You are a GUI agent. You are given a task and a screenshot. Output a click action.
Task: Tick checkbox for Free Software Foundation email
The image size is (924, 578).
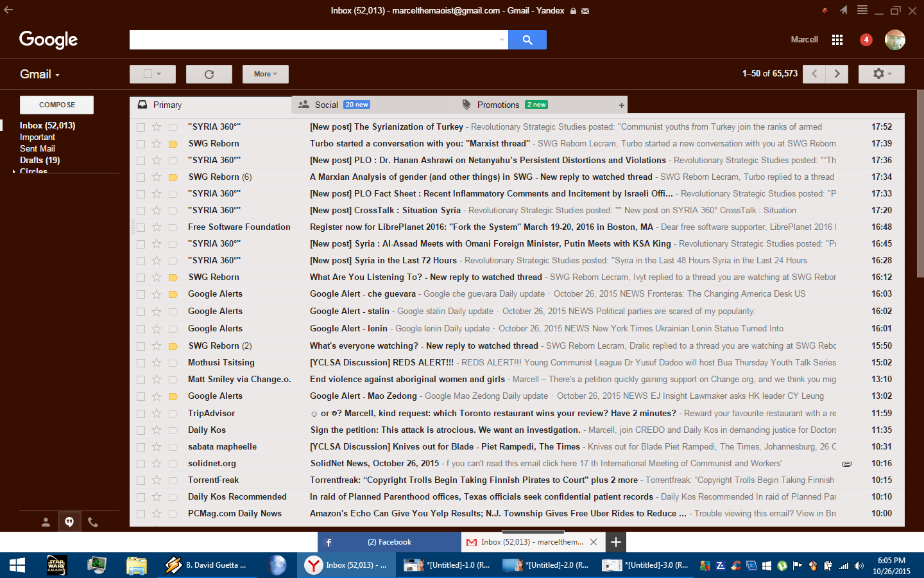click(141, 227)
